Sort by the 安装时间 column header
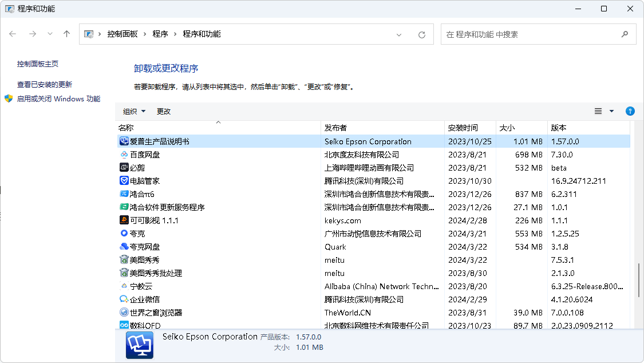Viewport: 644px width, 363px height. (471, 128)
